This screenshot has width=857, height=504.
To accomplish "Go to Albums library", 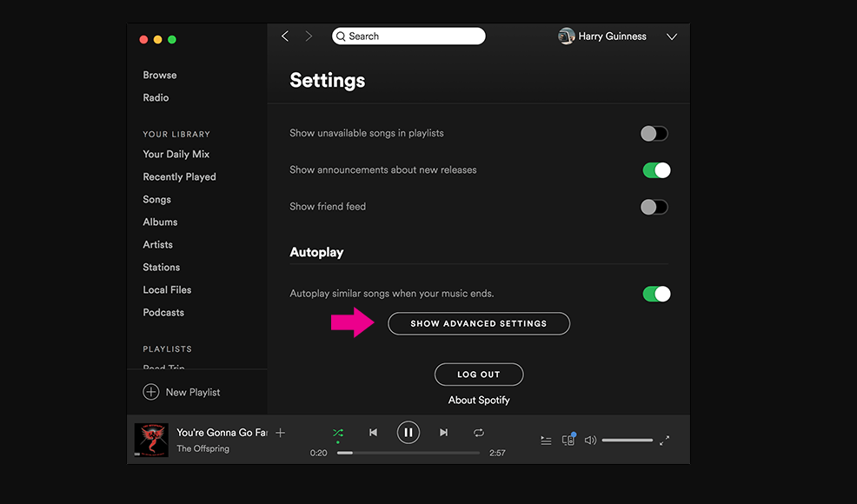I will 160,222.
